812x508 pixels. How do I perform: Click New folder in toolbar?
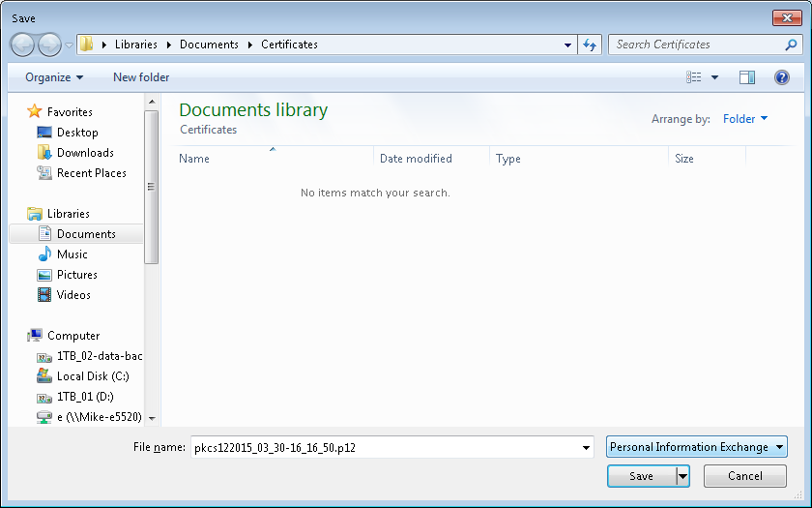(x=141, y=77)
